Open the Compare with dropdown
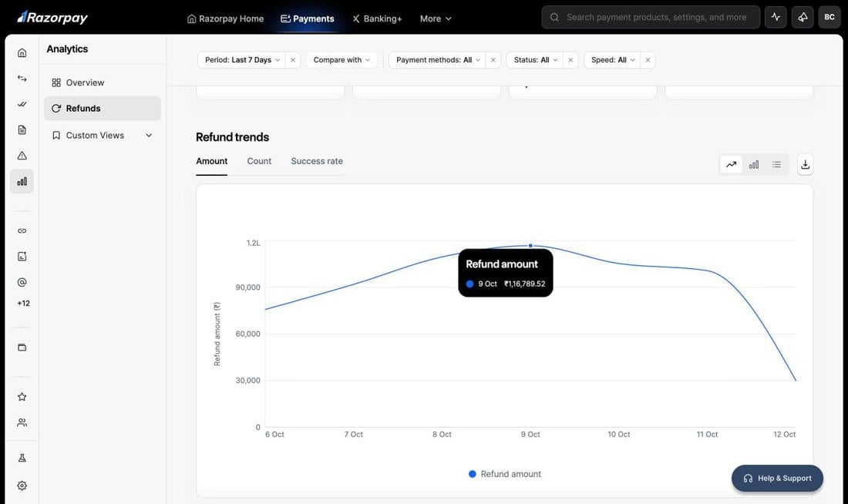This screenshot has height=504, width=848. 342,60
